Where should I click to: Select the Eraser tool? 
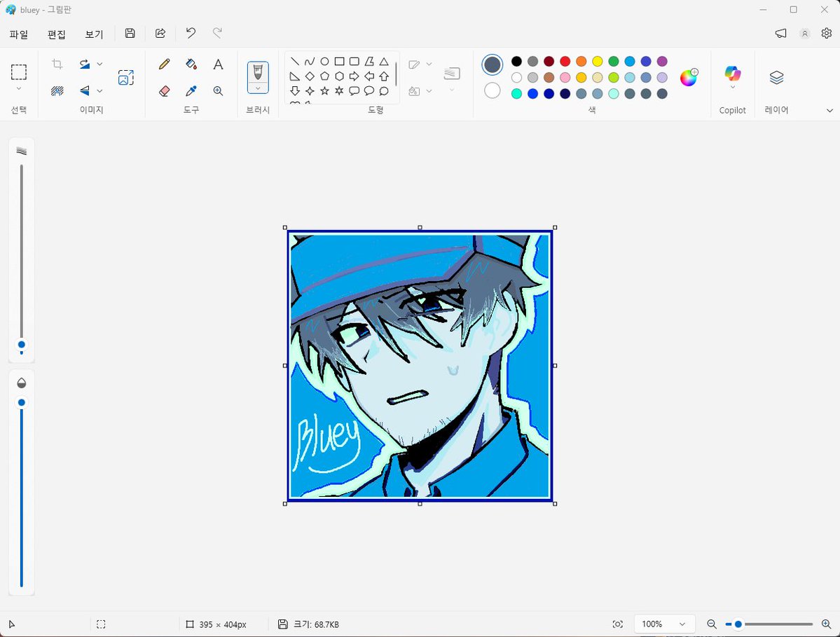(x=165, y=91)
